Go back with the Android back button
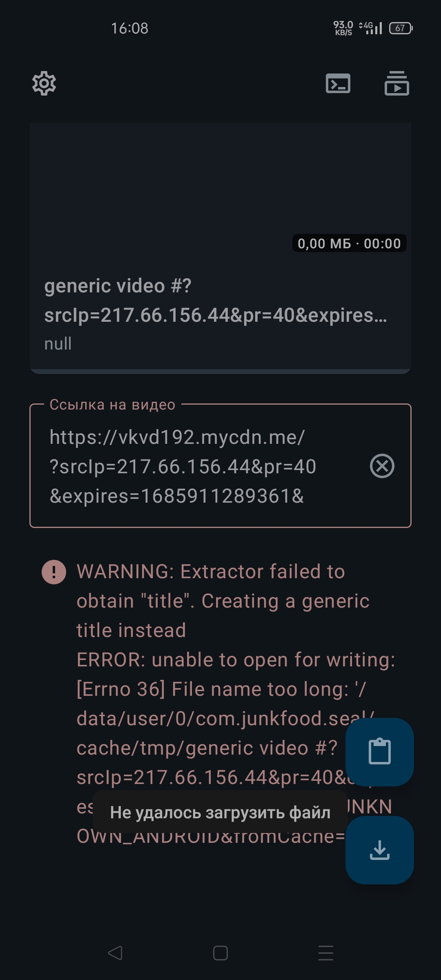The height and width of the screenshot is (980, 441). (115, 953)
